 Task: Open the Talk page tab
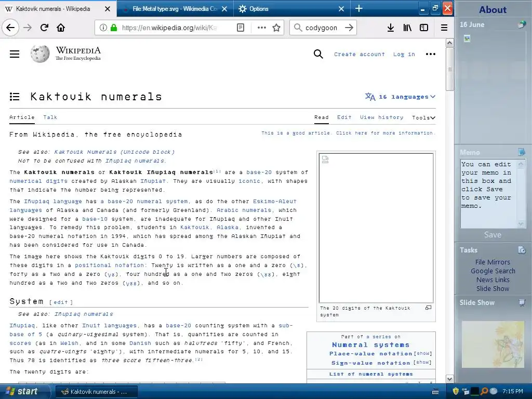click(50, 117)
